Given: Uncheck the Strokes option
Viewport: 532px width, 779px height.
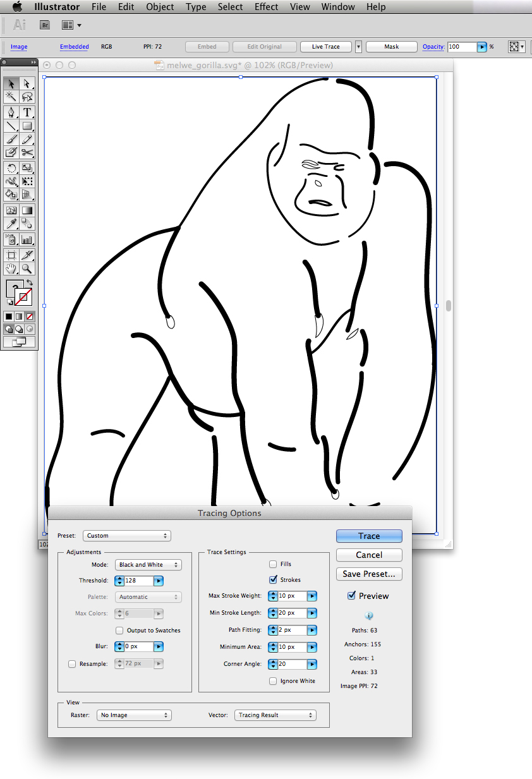Looking at the screenshot, I should 272,579.
